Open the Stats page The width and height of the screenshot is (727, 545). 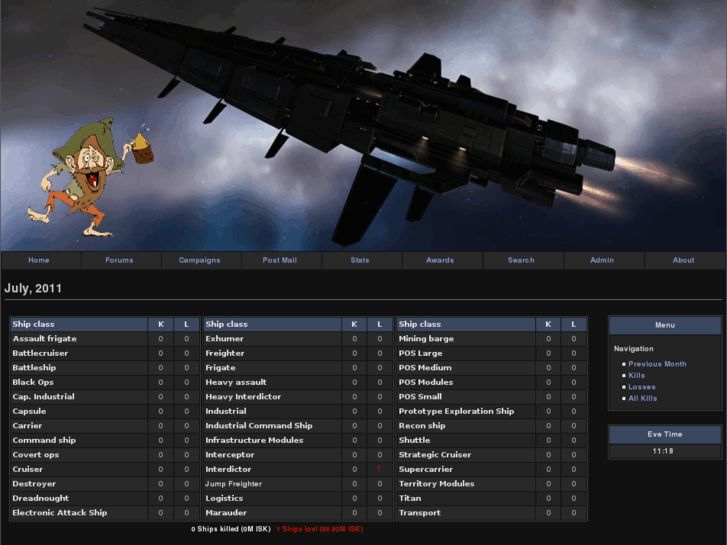(x=360, y=260)
